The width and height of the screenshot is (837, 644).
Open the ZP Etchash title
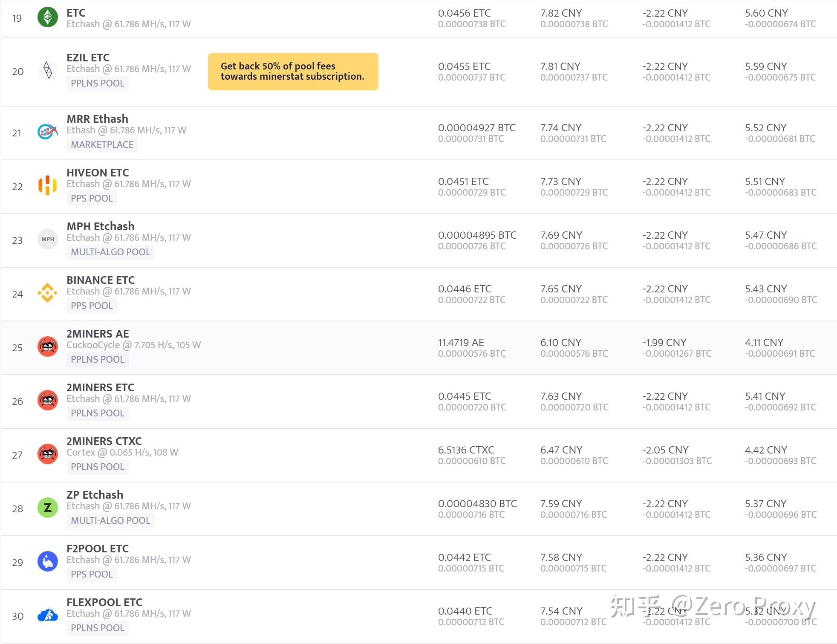click(95, 495)
